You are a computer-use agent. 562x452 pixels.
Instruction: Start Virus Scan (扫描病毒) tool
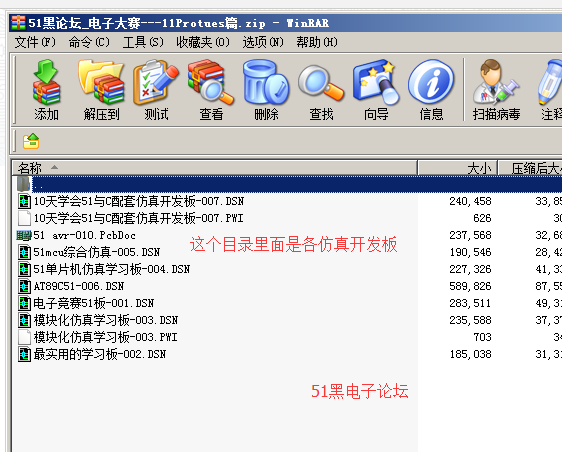[496, 82]
